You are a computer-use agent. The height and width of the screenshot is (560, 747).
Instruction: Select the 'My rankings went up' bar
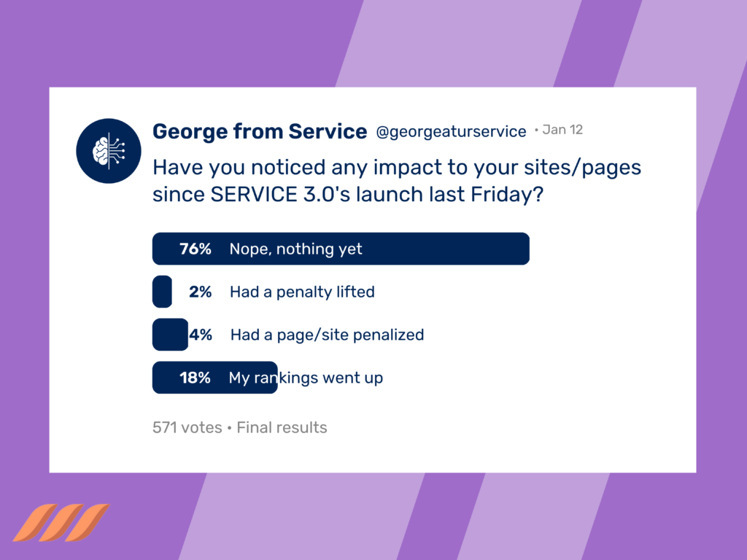pos(215,377)
